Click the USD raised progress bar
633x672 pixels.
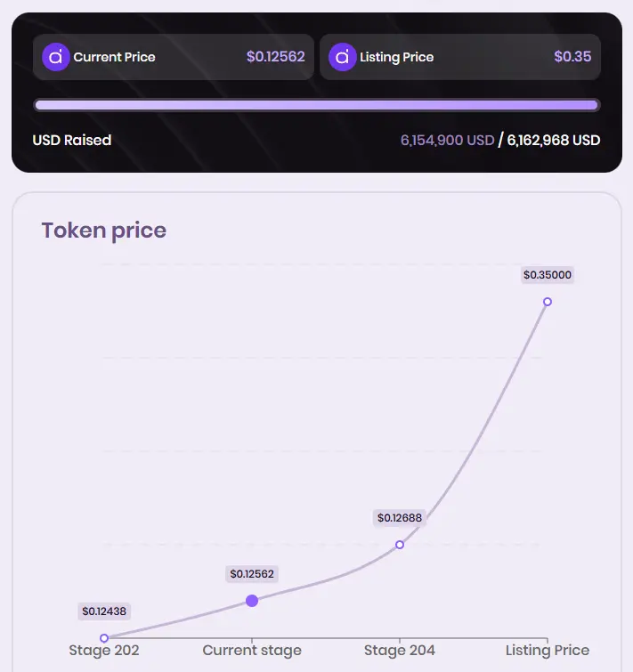click(317, 105)
